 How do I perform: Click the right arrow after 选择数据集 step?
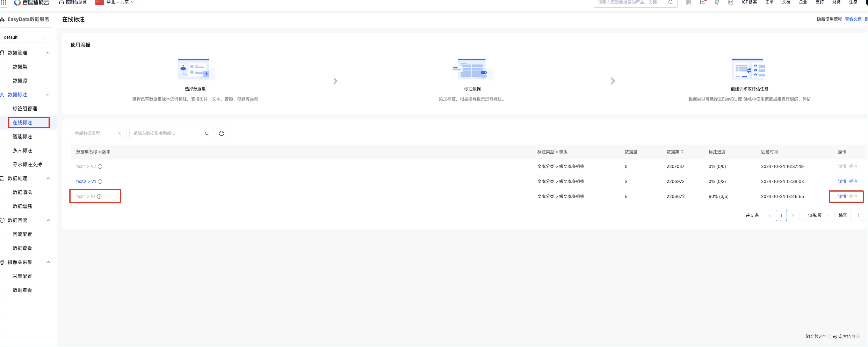pos(335,81)
